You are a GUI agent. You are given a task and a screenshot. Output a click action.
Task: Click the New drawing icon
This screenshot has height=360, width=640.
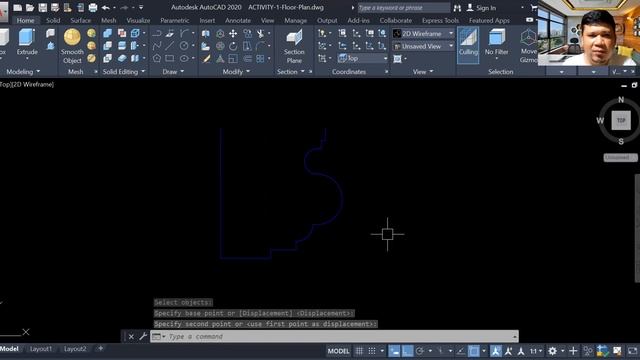pos(17,7)
